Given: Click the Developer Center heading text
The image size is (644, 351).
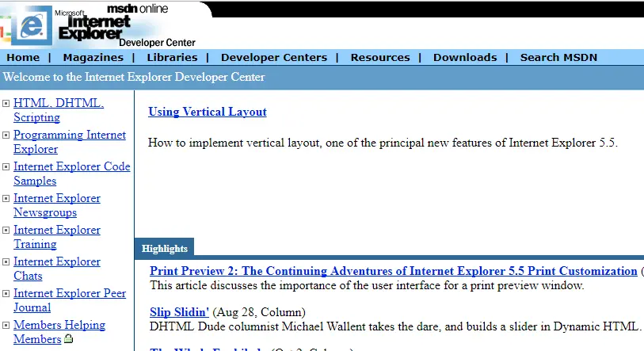Looking at the screenshot, I should click(158, 43).
